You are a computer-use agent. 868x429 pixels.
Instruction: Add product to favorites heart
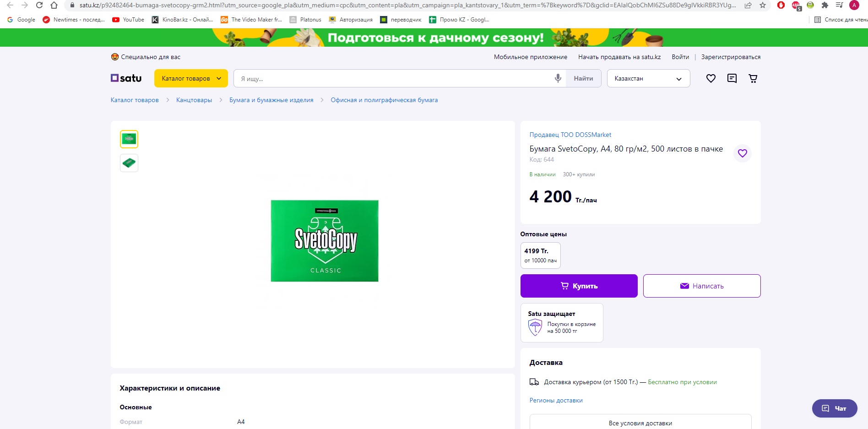[x=742, y=153]
